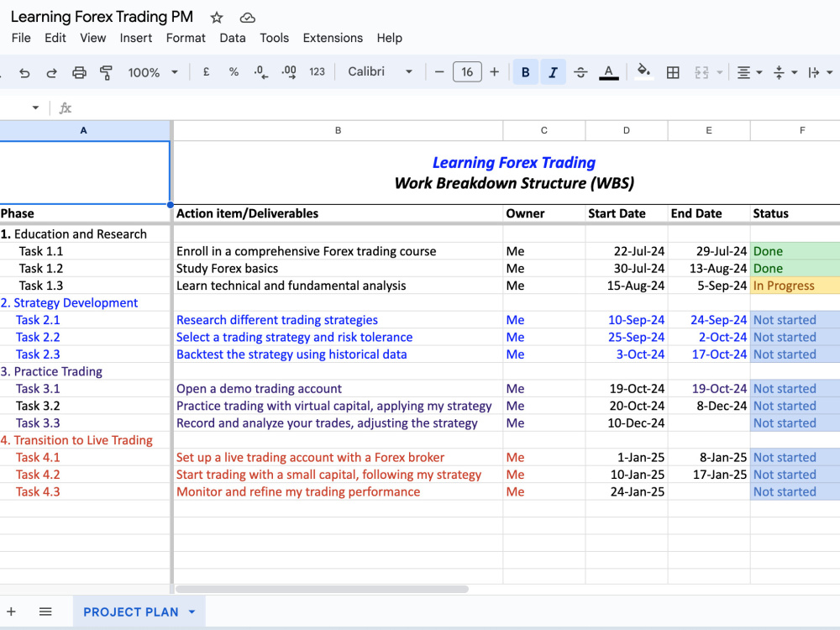This screenshot has width=840, height=630.
Task: Open the 123 more formats menu
Action: (x=318, y=71)
